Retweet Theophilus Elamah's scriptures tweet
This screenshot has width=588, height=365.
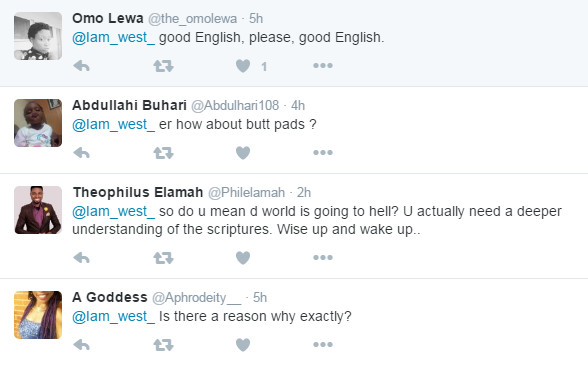(x=163, y=258)
